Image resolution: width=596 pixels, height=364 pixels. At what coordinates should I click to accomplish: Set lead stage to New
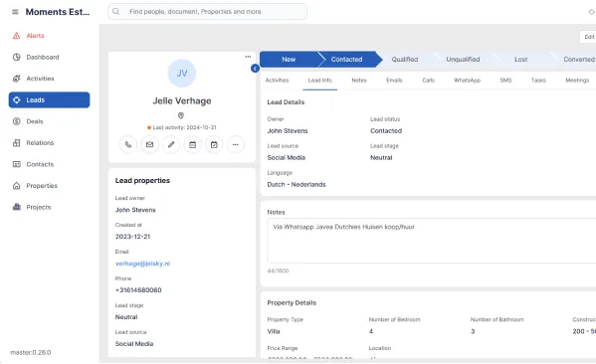pyautogui.click(x=289, y=60)
